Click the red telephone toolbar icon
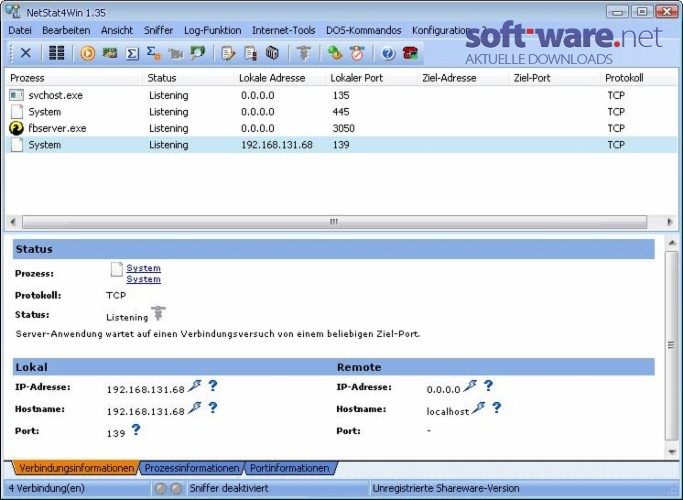The height and width of the screenshot is (500, 683). (410, 53)
